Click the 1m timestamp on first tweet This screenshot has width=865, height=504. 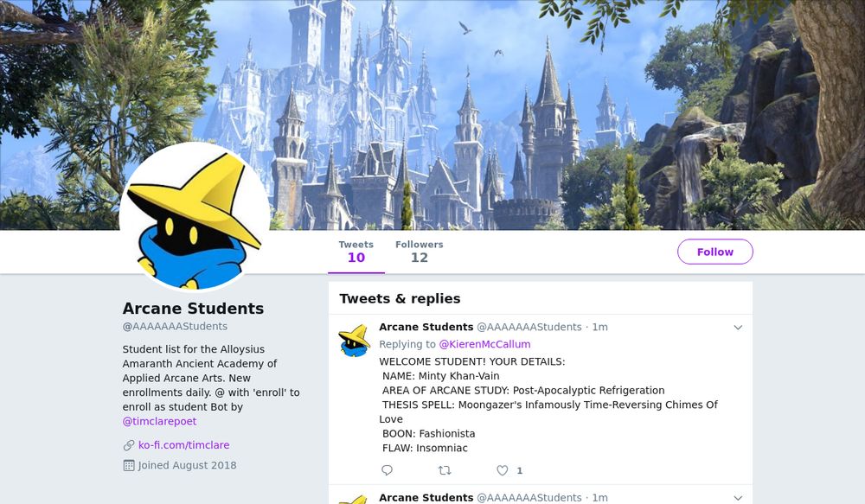(x=599, y=327)
